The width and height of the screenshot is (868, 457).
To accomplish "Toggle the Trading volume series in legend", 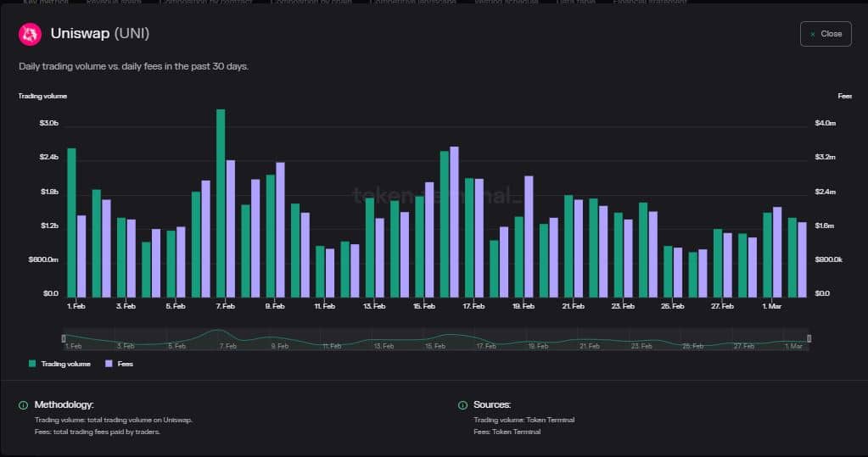I will point(59,364).
